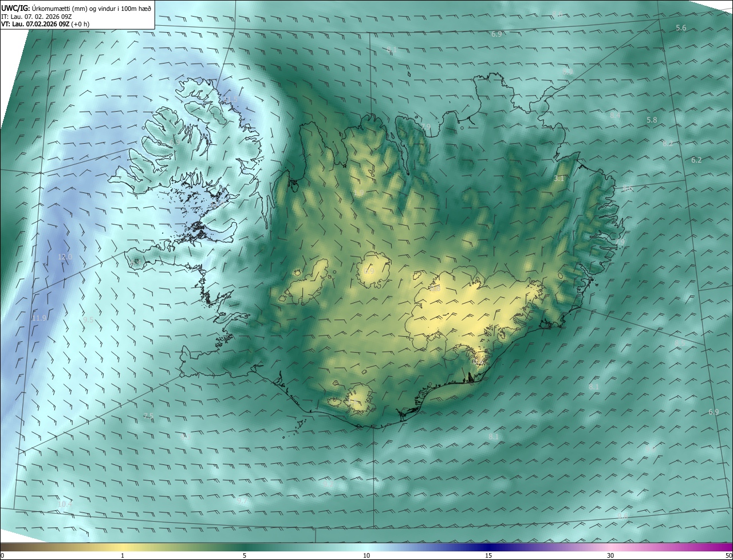Click the 9.5 value label

pyautogui.click(x=88, y=320)
